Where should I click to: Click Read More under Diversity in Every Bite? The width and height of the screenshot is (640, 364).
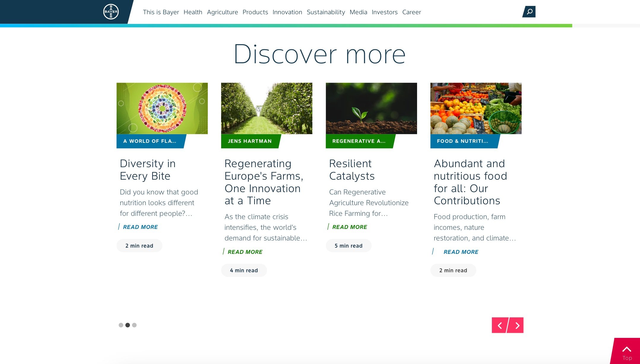[x=140, y=227]
